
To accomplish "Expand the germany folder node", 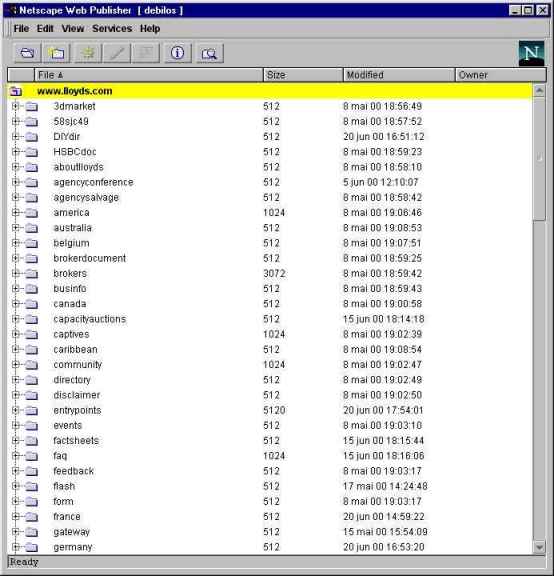I will [15, 547].
